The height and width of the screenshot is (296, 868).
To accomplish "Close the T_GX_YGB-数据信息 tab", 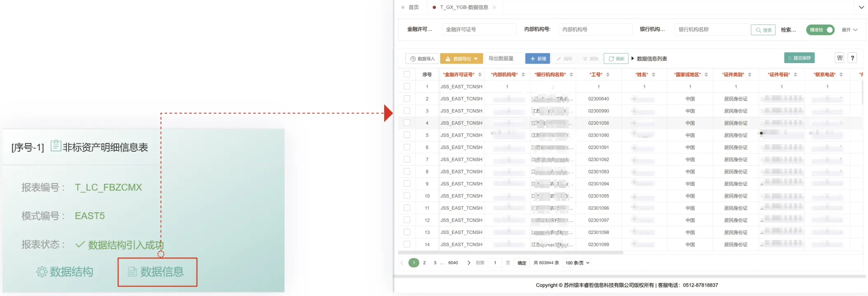I will [x=494, y=7].
